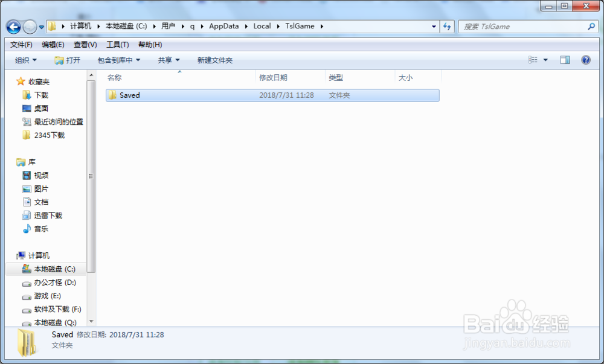Click TslGame in the address breadcrumb
The image size is (604, 364).
click(300, 26)
